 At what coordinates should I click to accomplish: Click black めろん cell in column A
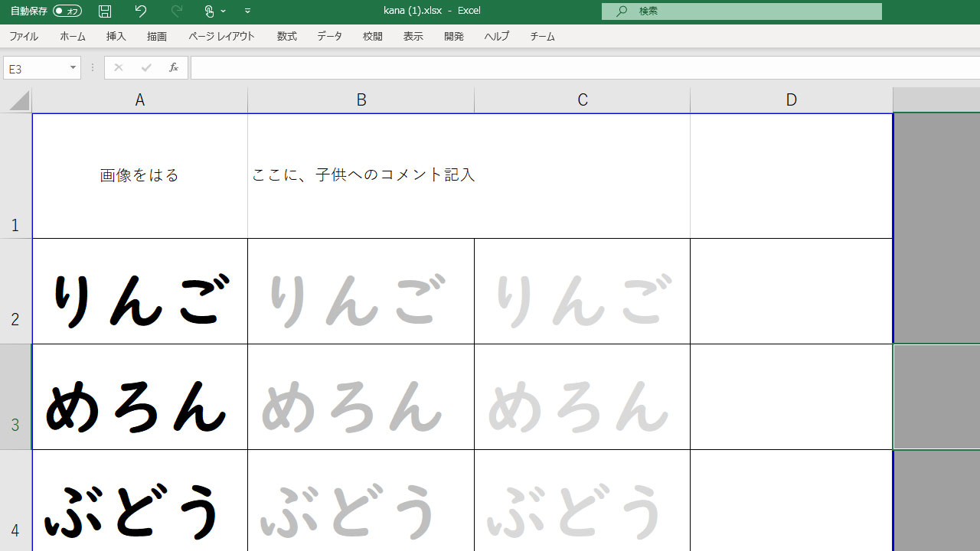click(x=139, y=396)
